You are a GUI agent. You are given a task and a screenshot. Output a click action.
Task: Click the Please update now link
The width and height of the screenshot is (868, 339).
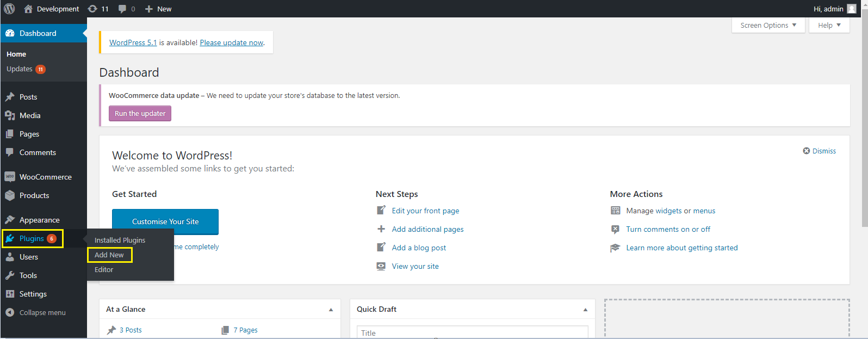(232, 42)
